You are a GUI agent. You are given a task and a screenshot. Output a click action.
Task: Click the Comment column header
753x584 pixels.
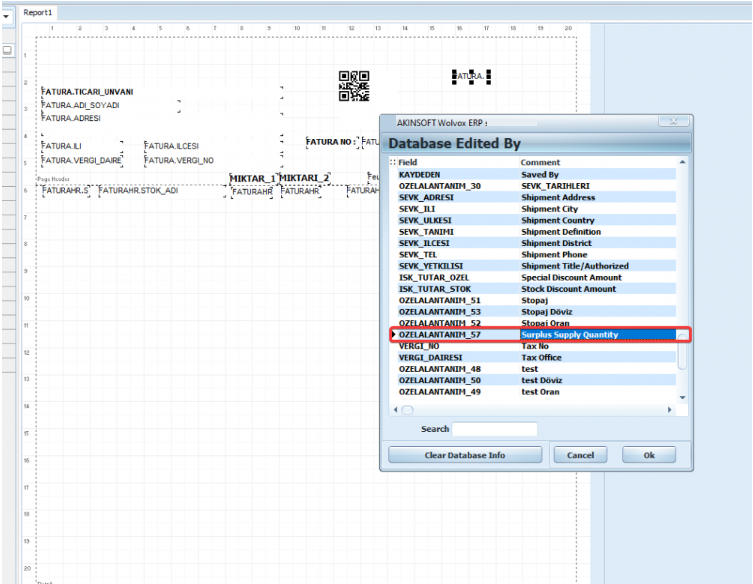[x=540, y=162]
